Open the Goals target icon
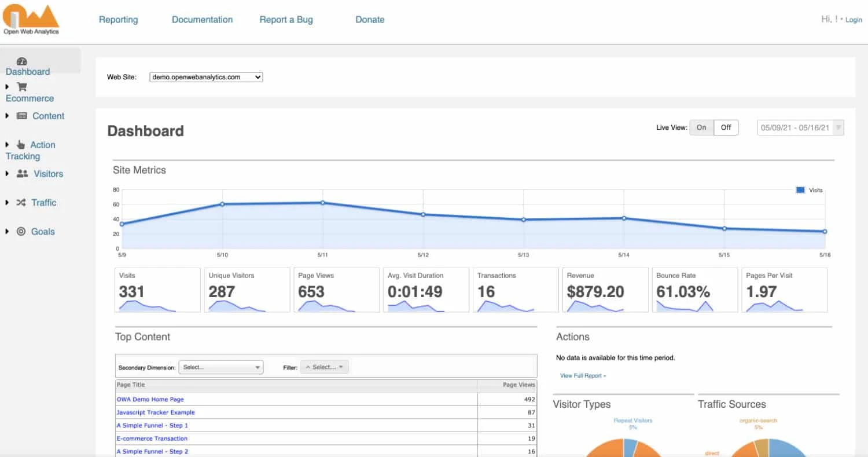Image resolution: width=868 pixels, height=457 pixels. point(21,231)
